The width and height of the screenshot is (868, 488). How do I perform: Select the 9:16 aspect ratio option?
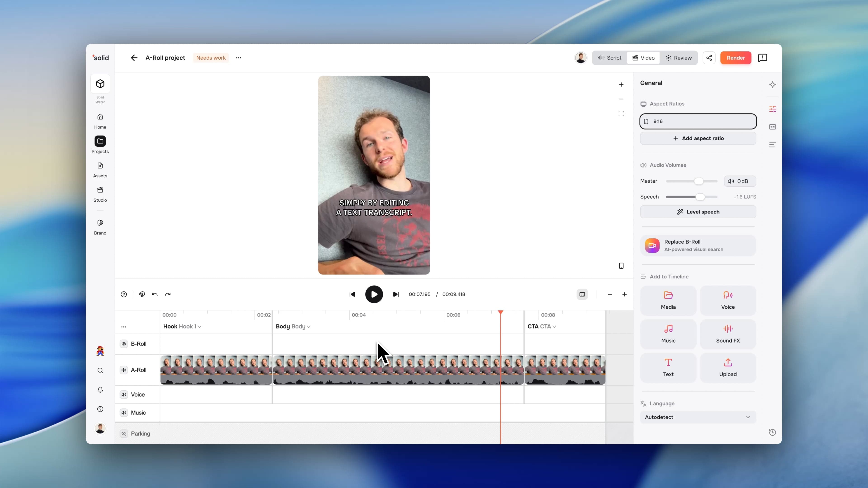pos(698,121)
